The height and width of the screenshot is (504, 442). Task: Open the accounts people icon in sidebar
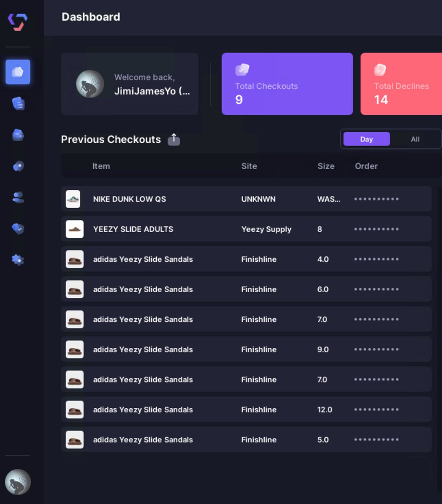(18, 197)
